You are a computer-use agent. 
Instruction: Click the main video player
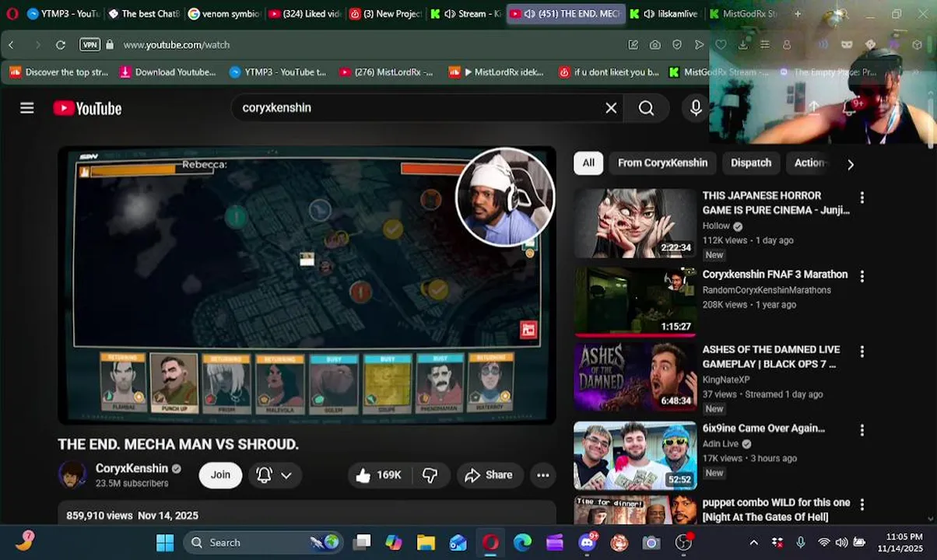[x=307, y=285]
